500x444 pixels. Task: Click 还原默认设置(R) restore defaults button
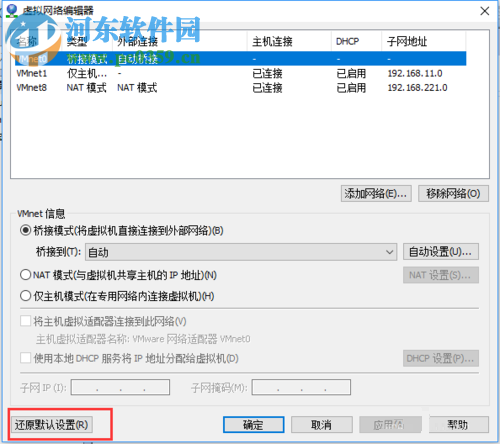(51, 425)
